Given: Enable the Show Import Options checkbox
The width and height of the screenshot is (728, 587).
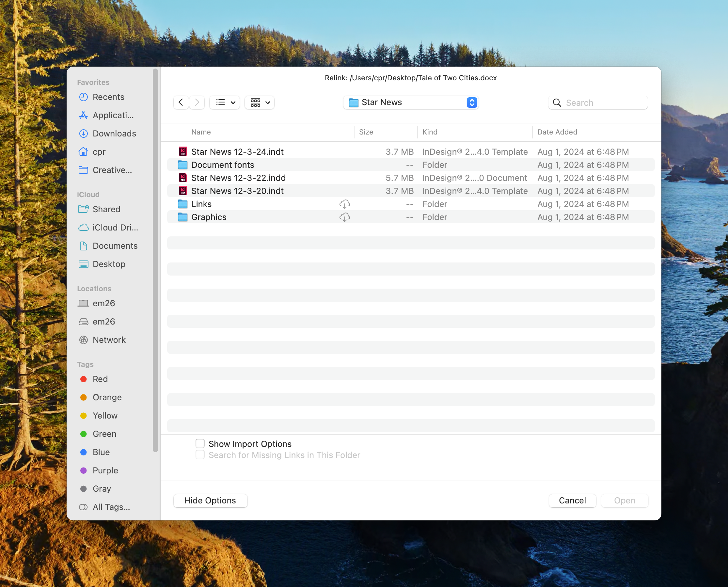Looking at the screenshot, I should [x=200, y=444].
